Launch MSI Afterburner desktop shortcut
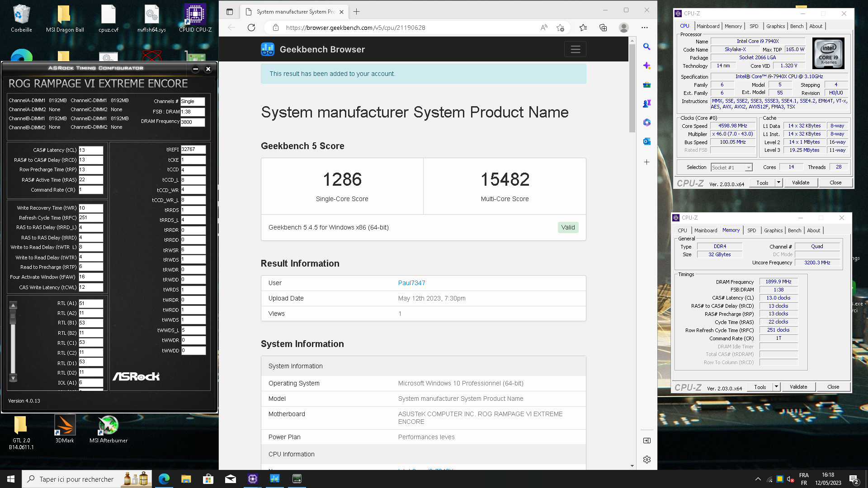 tap(108, 429)
